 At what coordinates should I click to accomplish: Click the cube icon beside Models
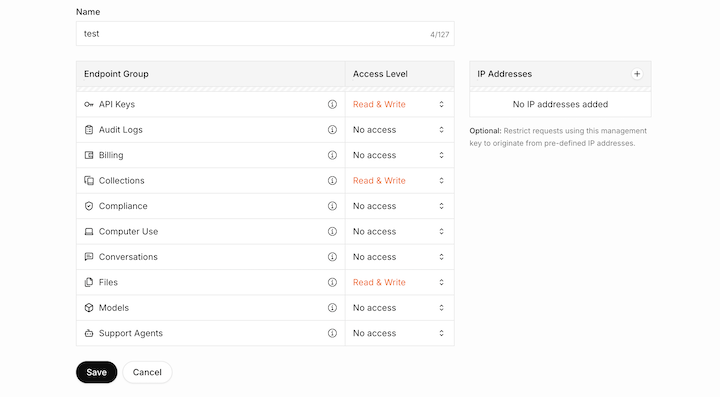point(89,308)
